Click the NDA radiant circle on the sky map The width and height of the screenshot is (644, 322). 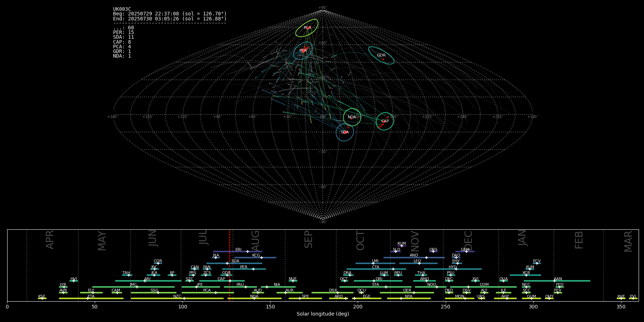pyautogui.click(x=352, y=117)
